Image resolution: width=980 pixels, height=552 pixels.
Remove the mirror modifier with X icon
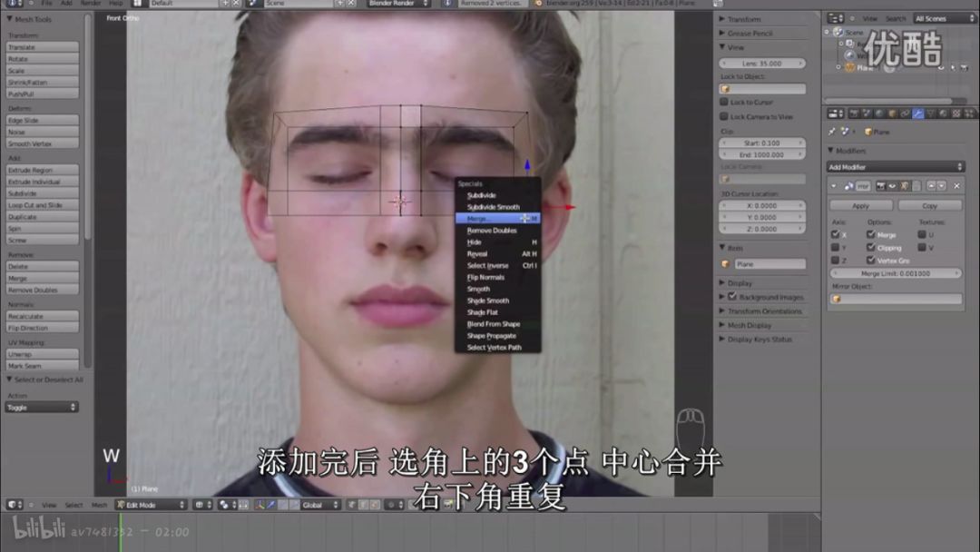point(956,186)
